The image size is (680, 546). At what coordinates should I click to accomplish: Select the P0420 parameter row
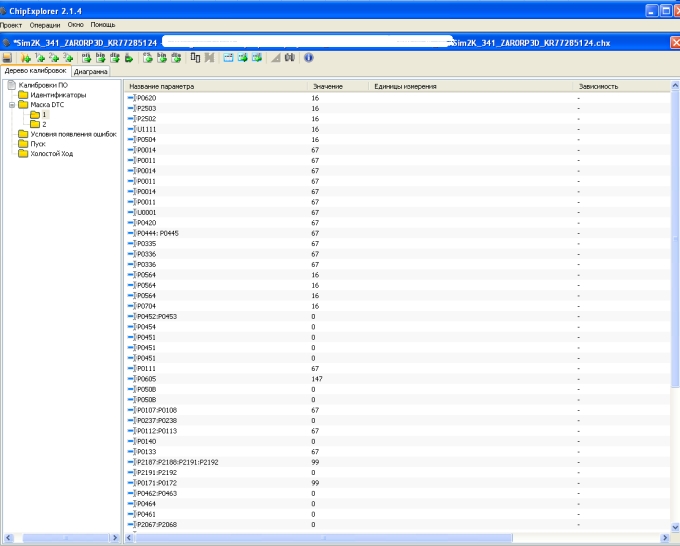(x=146, y=222)
